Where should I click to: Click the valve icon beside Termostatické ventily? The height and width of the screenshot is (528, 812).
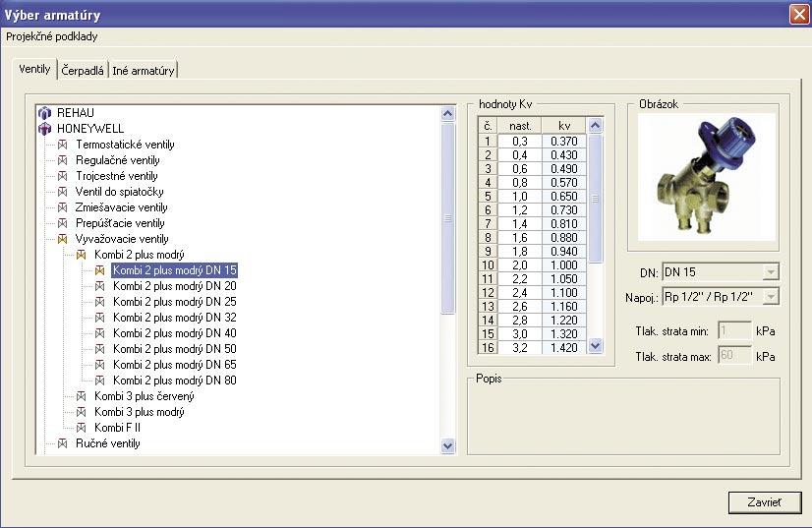[63, 145]
